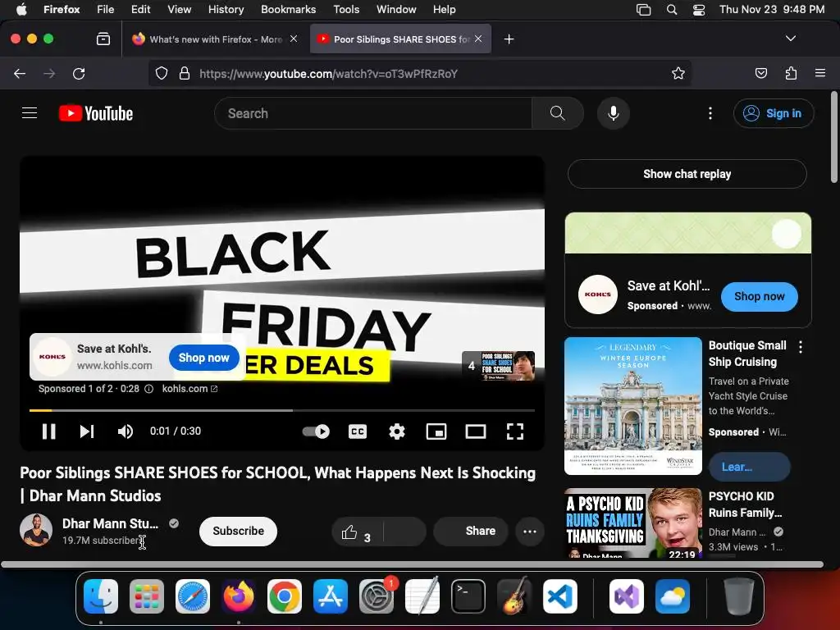The image size is (840, 630).
Task: Open the Pocket save icon
Action: click(x=760, y=73)
